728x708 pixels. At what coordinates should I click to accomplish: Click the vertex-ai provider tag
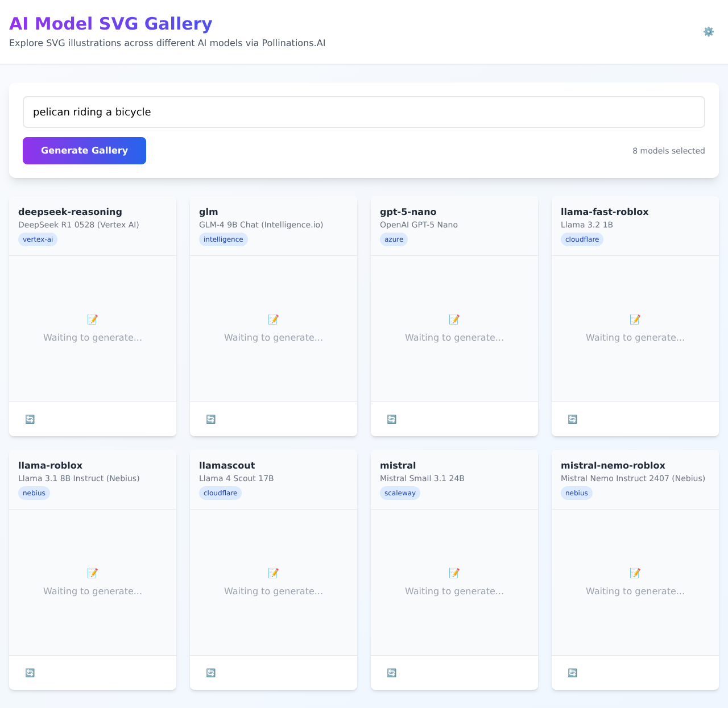click(x=38, y=239)
